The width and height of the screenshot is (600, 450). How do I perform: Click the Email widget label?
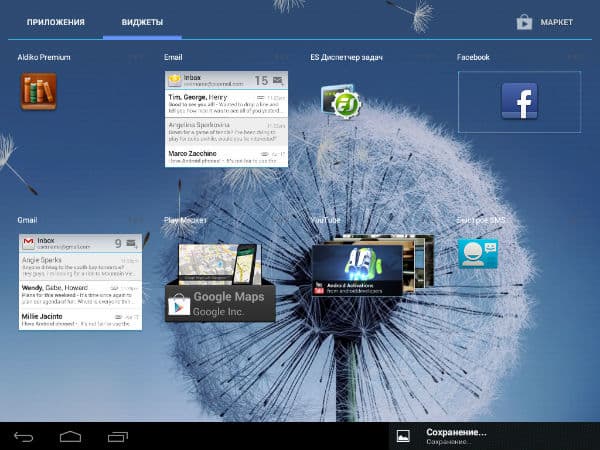click(x=173, y=57)
